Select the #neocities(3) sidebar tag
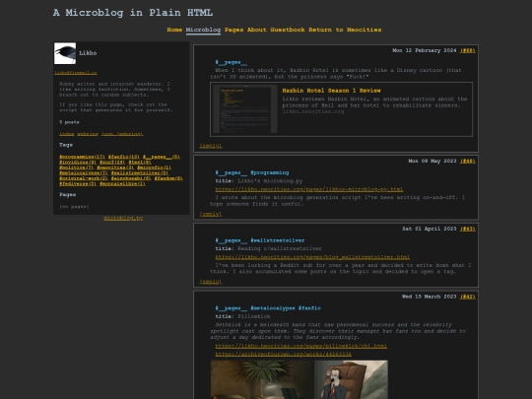The height and width of the screenshot is (399, 532). coord(115,167)
